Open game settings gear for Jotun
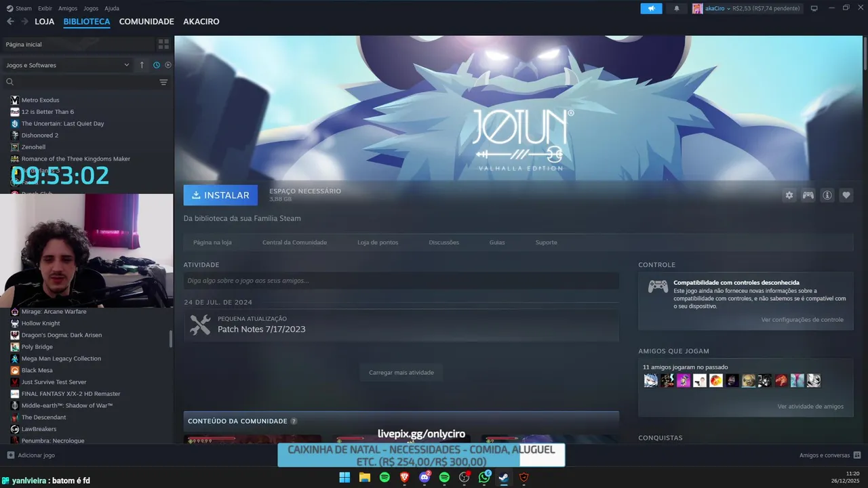The image size is (868, 488). pyautogui.click(x=789, y=195)
